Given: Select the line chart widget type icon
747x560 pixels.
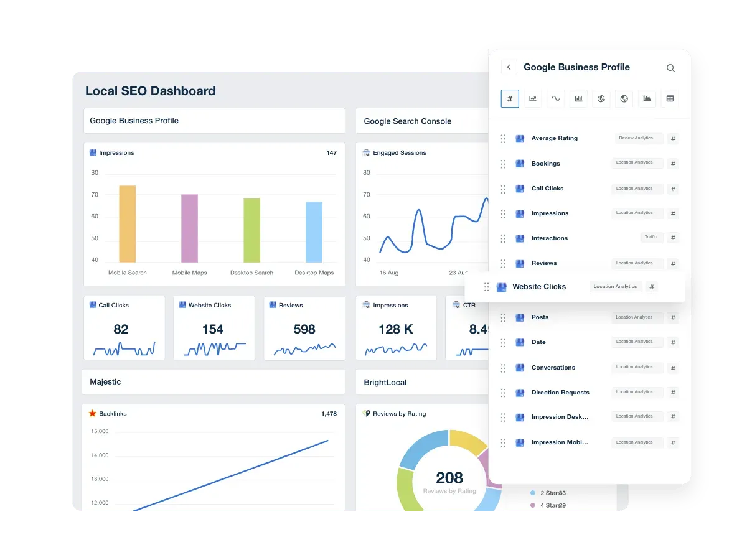Looking at the screenshot, I should pos(533,98).
